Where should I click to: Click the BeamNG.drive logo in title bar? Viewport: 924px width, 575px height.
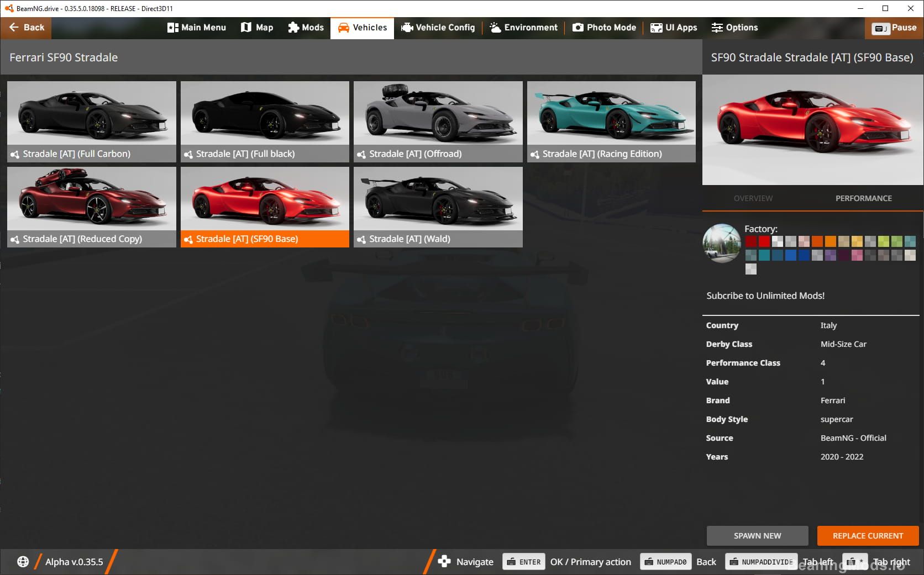coord(9,8)
